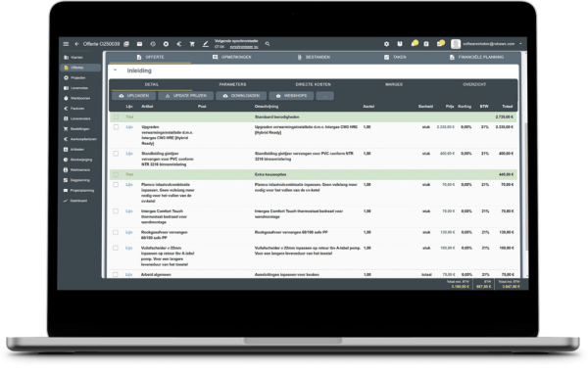Click the magnifier search icon in top bar
Viewport: 588px width, 372px height.
tap(268, 44)
